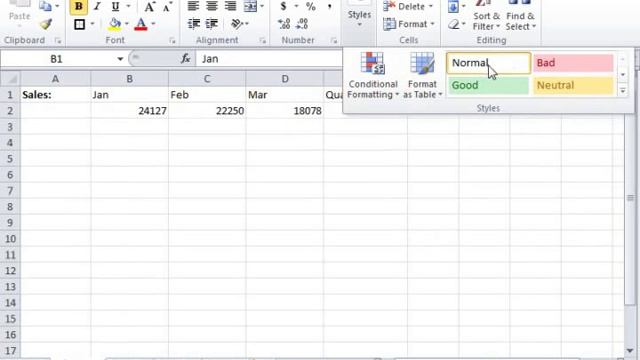The width and height of the screenshot is (640, 360).
Task: Click vertical scrollbar down arrow
Action: point(630,351)
